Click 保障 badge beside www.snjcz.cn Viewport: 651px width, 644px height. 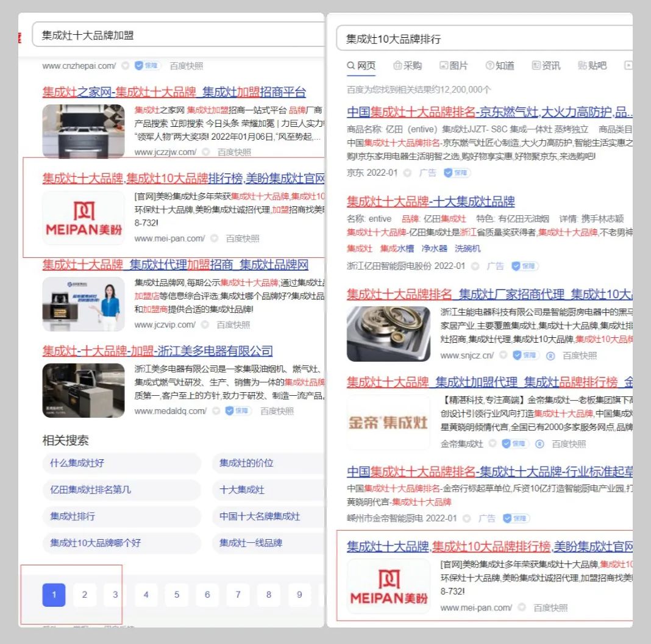(x=526, y=356)
